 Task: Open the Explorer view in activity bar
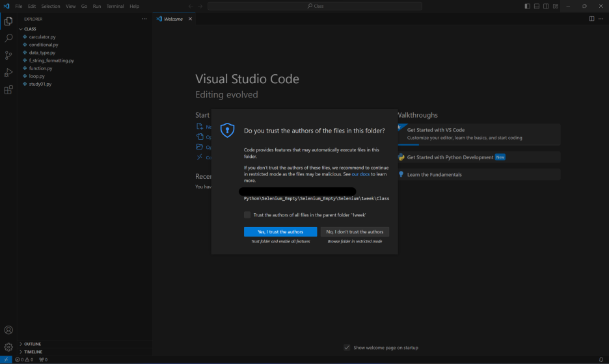[x=8, y=21]
